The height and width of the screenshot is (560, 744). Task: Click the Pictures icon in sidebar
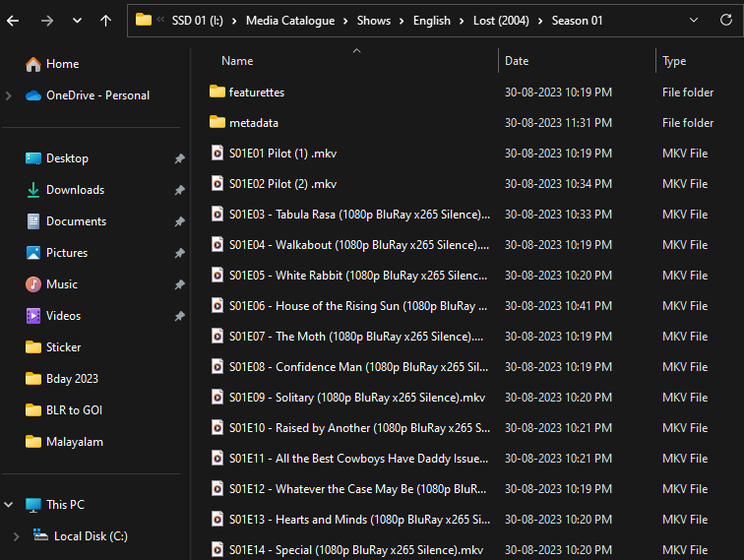33,253
